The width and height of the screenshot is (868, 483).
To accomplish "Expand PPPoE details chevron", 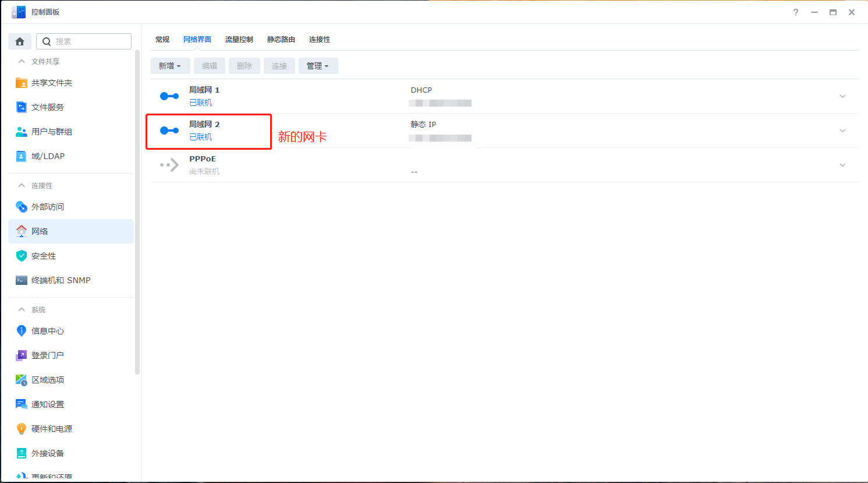I will pos(842,165).
